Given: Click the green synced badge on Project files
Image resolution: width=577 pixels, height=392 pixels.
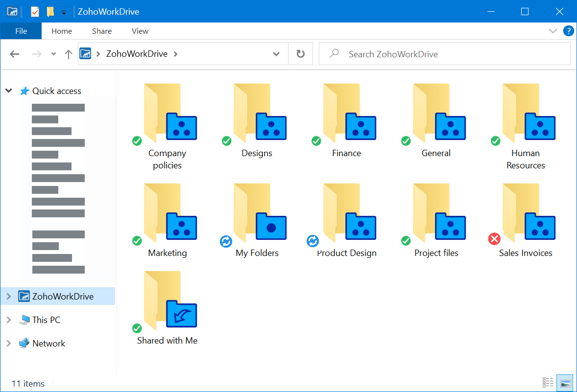Looking at the screenshot, I should [406, 241].
